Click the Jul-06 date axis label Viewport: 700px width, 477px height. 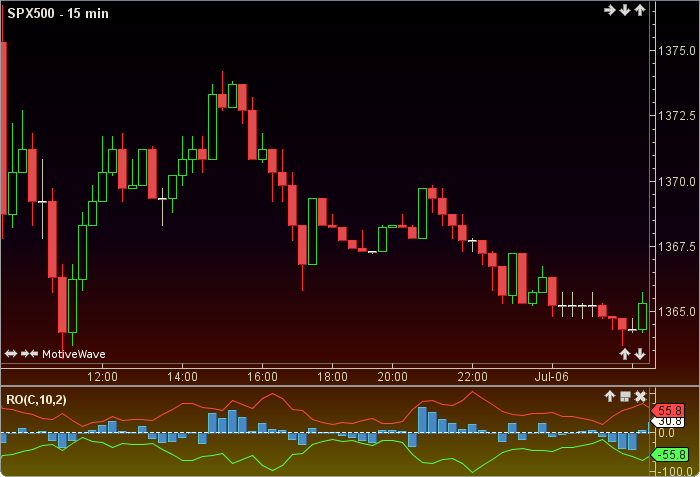(x=552, y=377)
